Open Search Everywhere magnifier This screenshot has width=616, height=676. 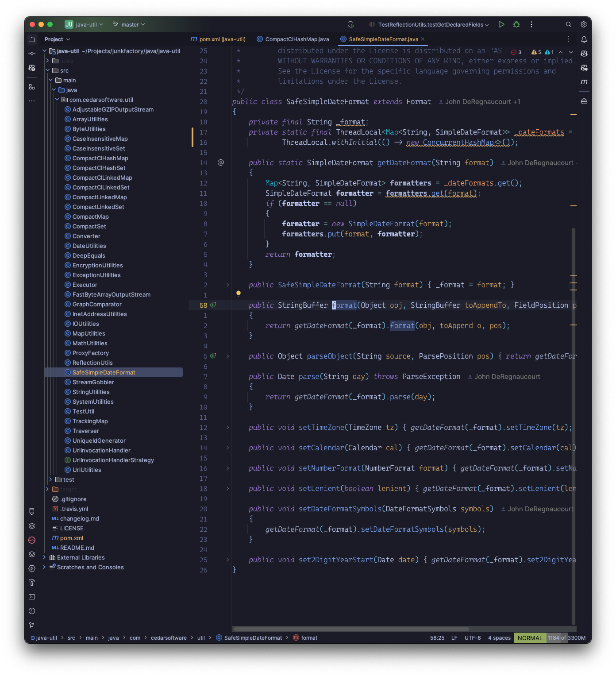(x=569, y=25)
